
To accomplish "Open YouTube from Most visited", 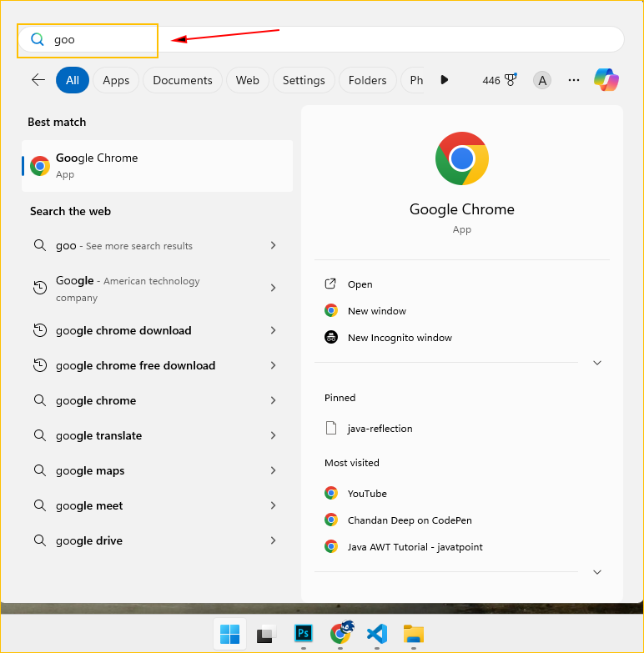I will (367, 493).
